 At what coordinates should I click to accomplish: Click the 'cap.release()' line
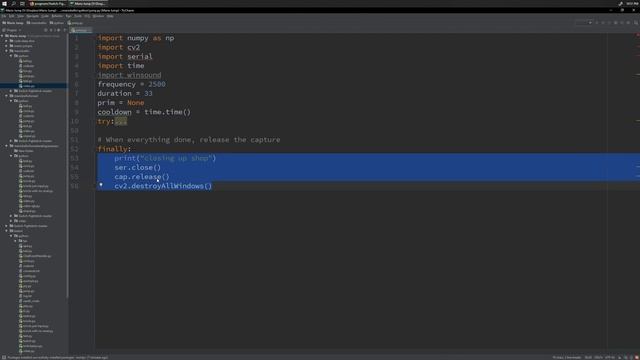click(x=142, y=177)
